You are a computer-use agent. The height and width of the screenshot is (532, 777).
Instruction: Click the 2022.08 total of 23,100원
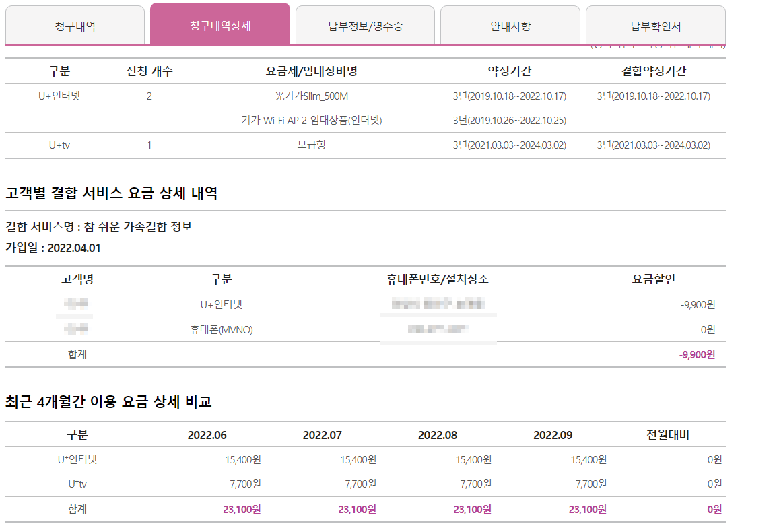tap(472, 510)
